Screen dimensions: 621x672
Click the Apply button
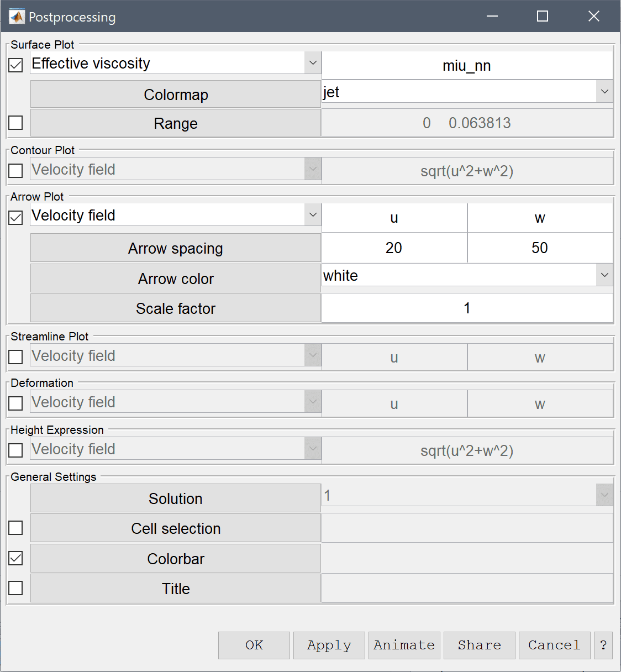[329, 645]
